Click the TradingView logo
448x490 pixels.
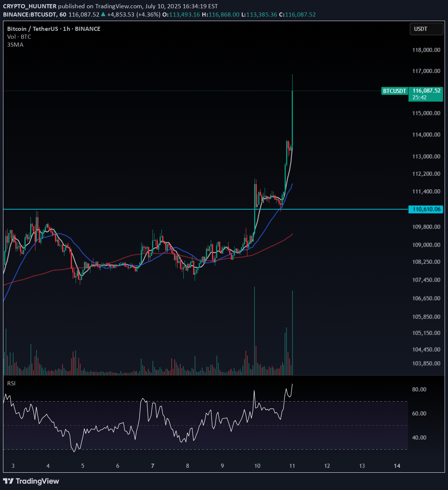click(x=31, y=481)
